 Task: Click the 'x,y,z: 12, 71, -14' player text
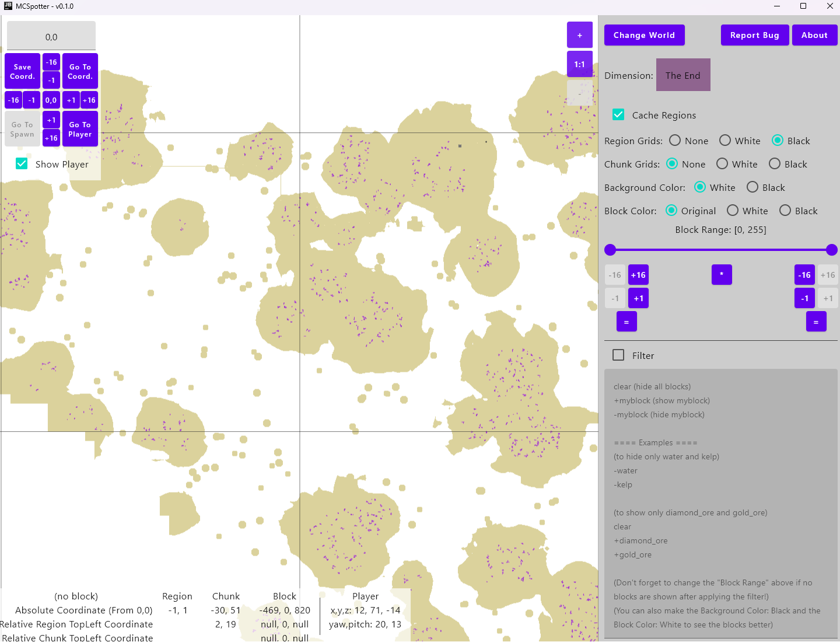365,610
